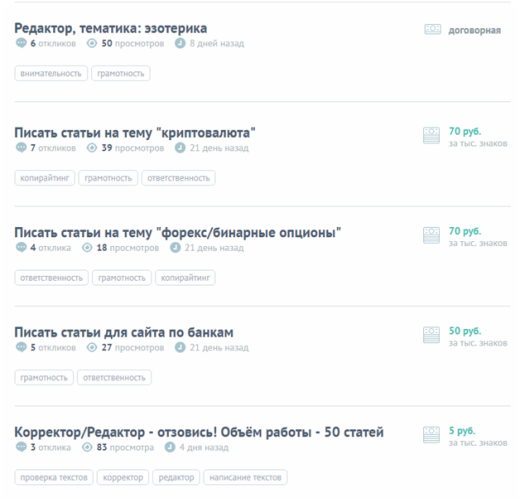The image size is (520, 503).
Task: Click the 'договорная' price label
Action: coord(475,30)
